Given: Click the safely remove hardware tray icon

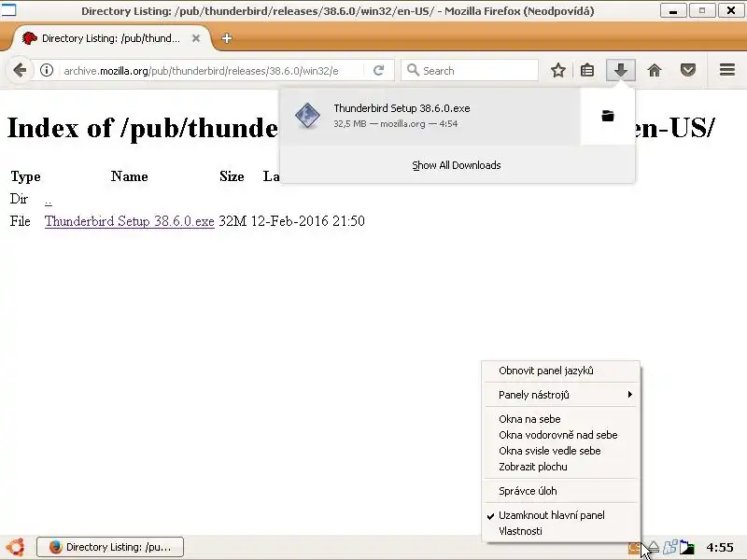Looking at the screenshot, I should tap(653, 547).
